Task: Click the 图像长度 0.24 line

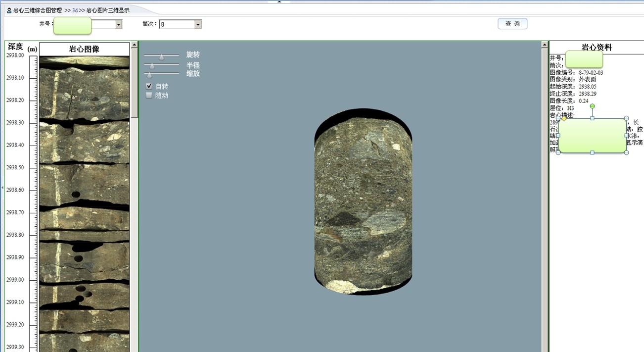Action: click(570, 101)
